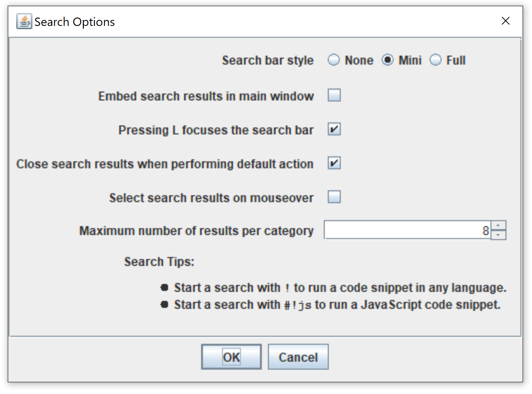This screenshot has width=532, height=394.
Task: Enable selecting search results on mouseover
Action: point(334,197)
